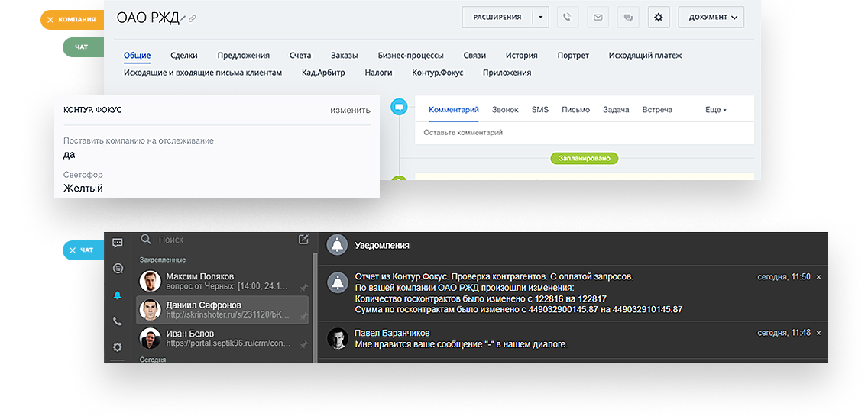Open the chat bubbles icon in header
The width and height of the screenshot is (868, 416).
coord(628,17)
